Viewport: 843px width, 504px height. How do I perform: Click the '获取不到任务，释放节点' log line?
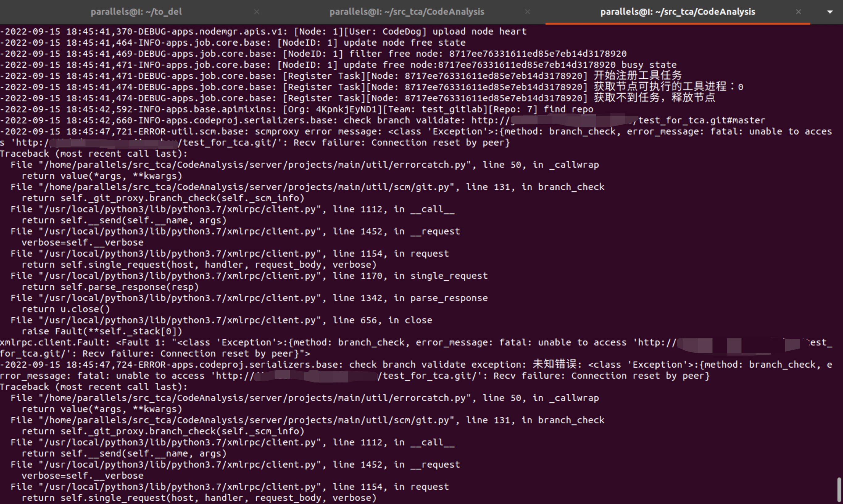(358, 98)
